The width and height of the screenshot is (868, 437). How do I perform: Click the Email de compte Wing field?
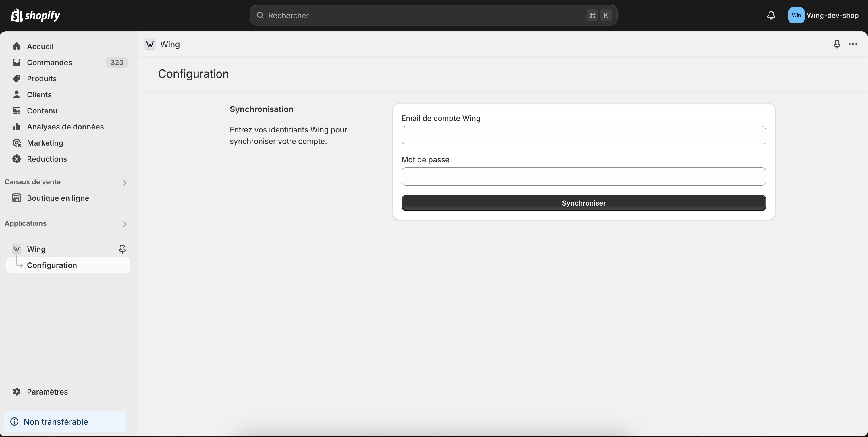point(584,136)
